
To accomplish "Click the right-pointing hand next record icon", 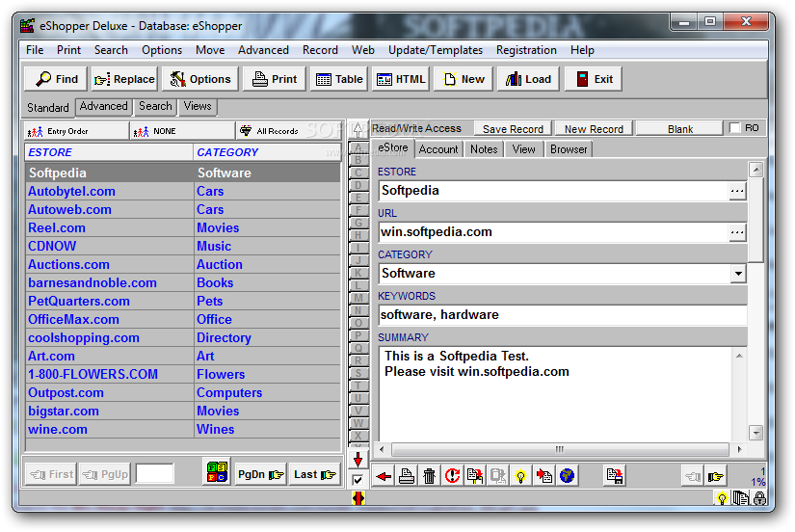I will 716,476.
